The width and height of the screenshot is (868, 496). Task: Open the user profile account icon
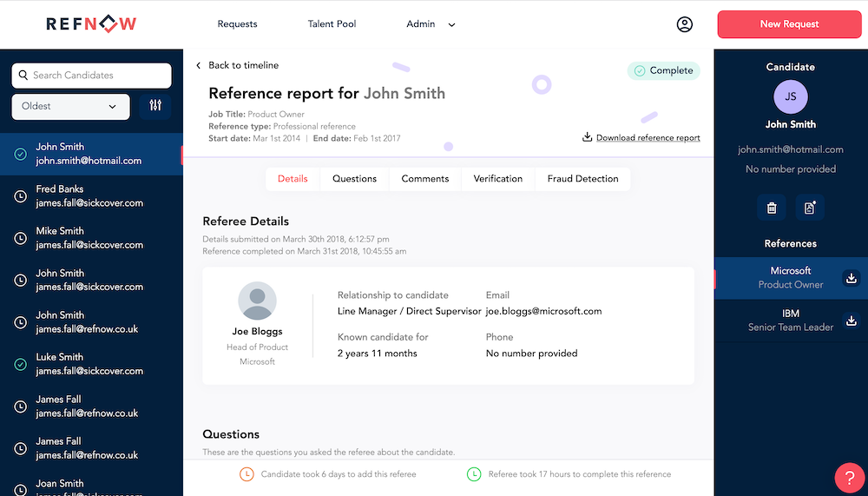tap(685, 24)
